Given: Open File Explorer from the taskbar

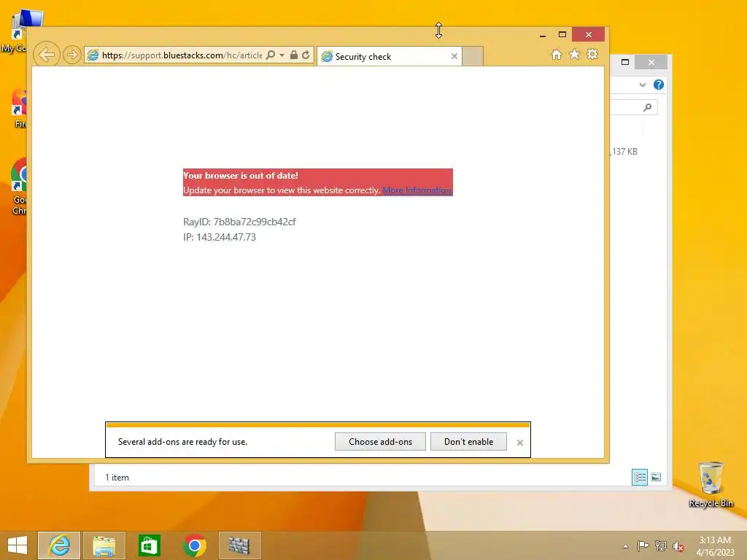Looking at the screenshot, I should click(104, 545).
